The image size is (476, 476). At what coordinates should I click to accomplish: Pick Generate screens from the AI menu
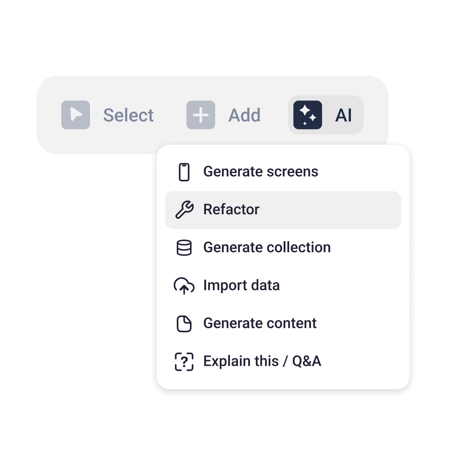(261, 172)
